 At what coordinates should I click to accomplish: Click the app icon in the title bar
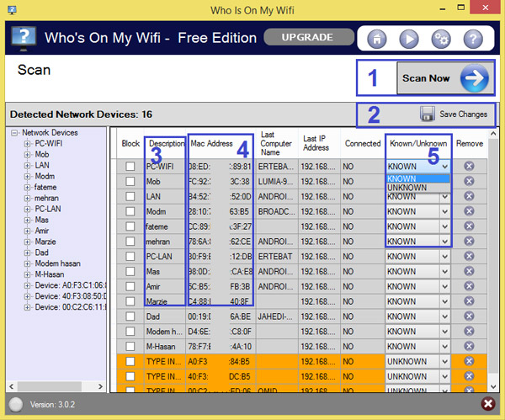pyautogui.click(x=12, y=9)
